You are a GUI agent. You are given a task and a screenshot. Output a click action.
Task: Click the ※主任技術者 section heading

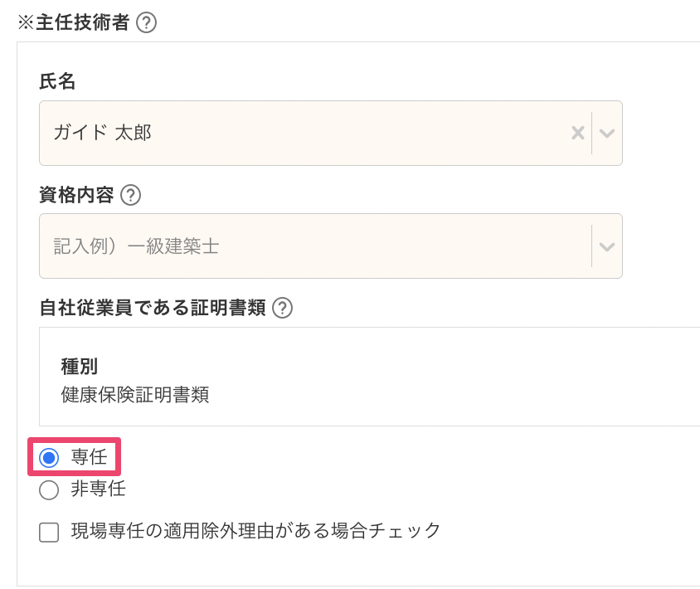pyautogui.click(x=73, y=22)
